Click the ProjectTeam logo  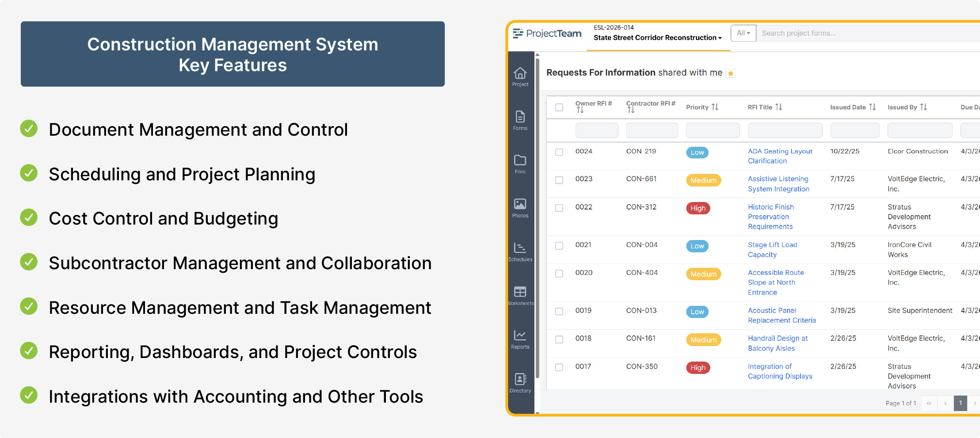coord(547,33)
